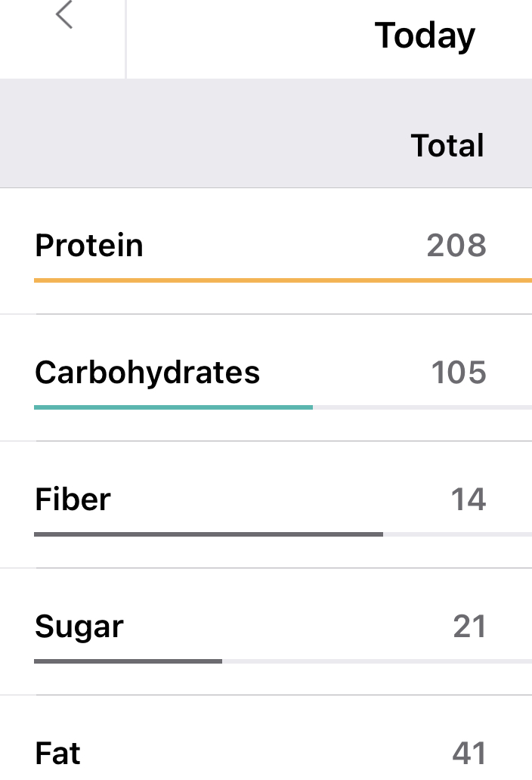Select the Total column header
The width and height of the screenshot is (532, 780).
(x=447, y=145)
